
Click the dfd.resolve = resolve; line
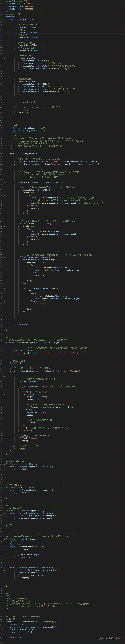24,629
